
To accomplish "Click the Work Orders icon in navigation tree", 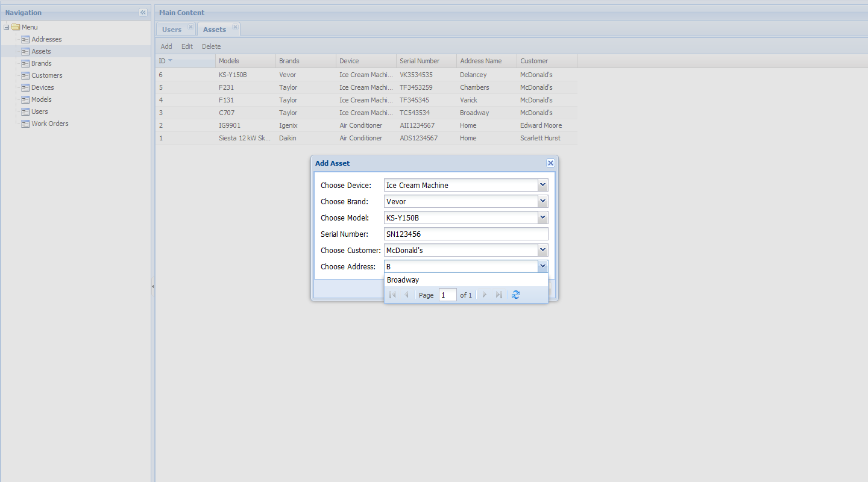I will [25, 124].
